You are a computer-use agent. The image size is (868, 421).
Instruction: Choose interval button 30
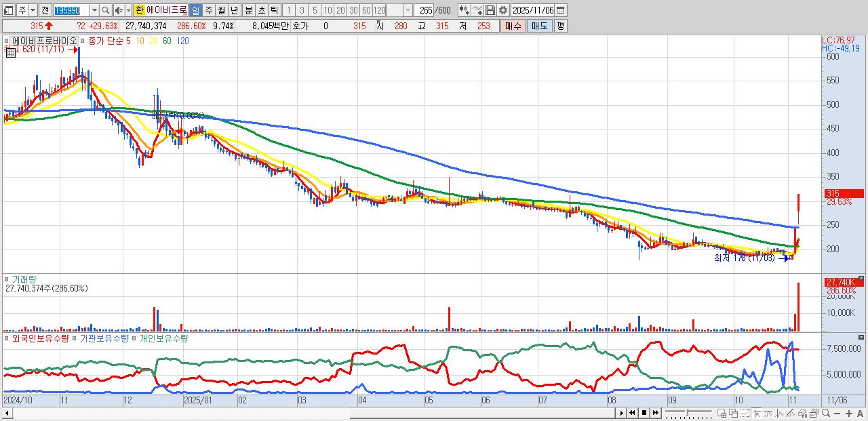pos(353,10)
